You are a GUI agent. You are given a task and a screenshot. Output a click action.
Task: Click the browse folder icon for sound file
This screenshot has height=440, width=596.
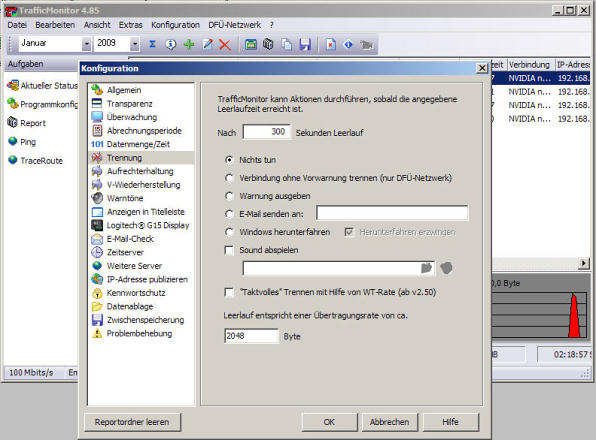point(427,268)
